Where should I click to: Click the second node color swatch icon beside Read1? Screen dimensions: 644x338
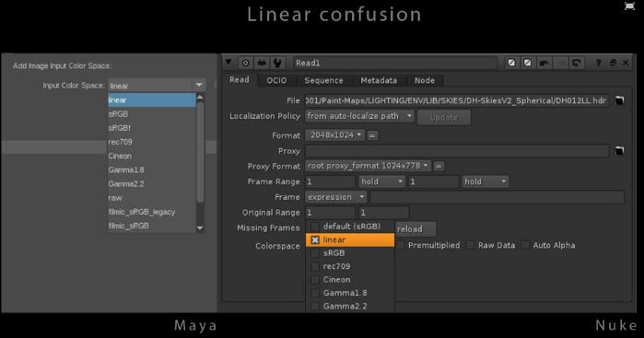527,63
